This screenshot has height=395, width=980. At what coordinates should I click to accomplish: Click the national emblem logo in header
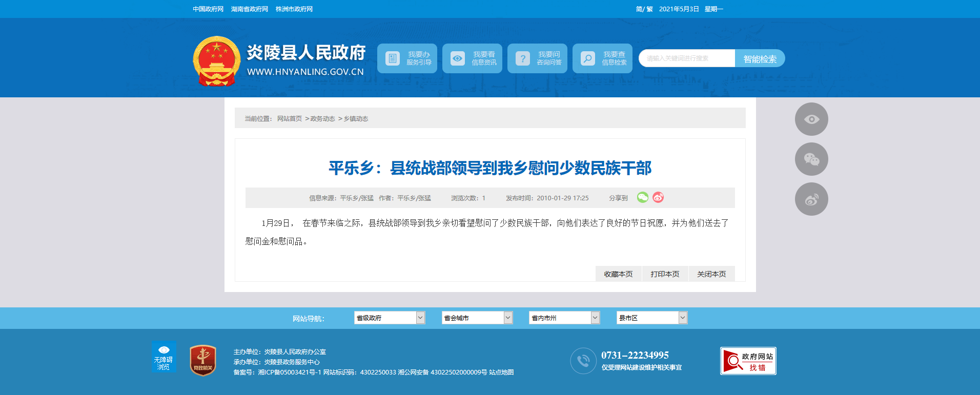[216, 60]
